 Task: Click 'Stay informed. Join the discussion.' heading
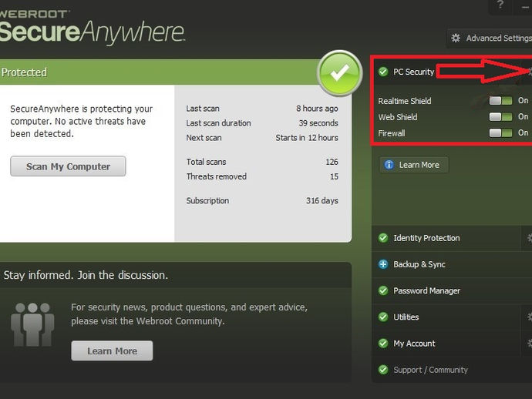click(86, 275)
